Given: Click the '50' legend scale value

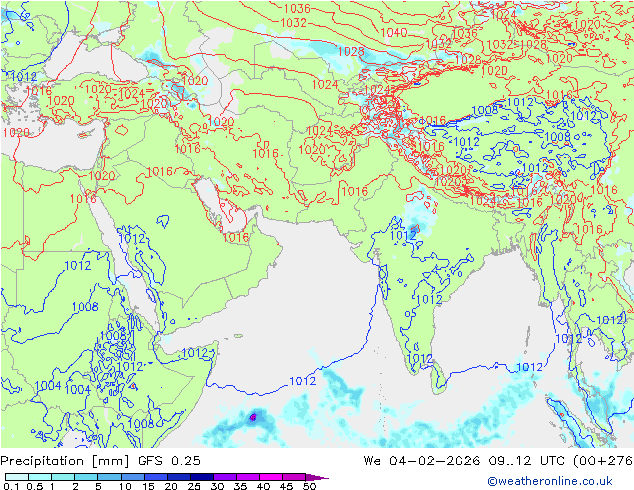Looking at the screenshot, I should pos(309,486).
